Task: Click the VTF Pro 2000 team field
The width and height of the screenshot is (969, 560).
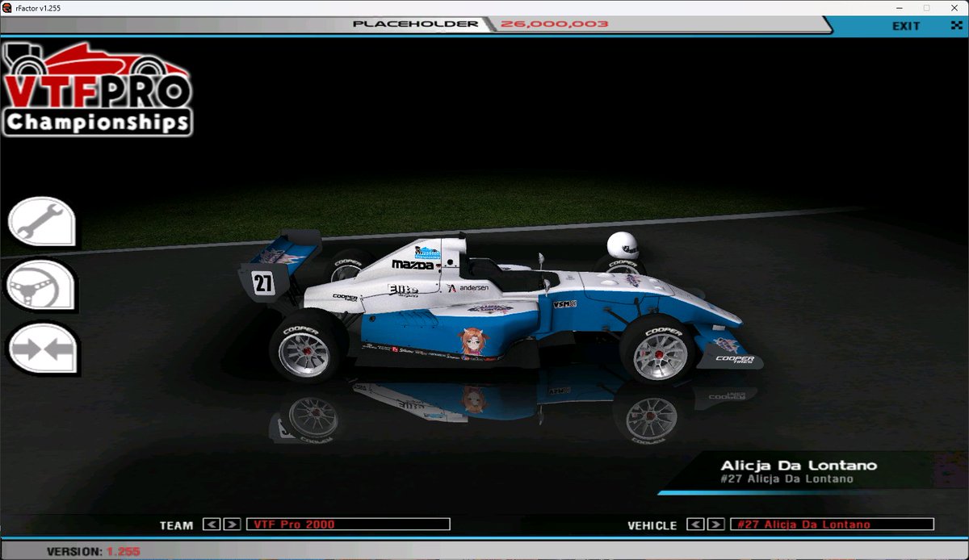Action: coord(348,524)
